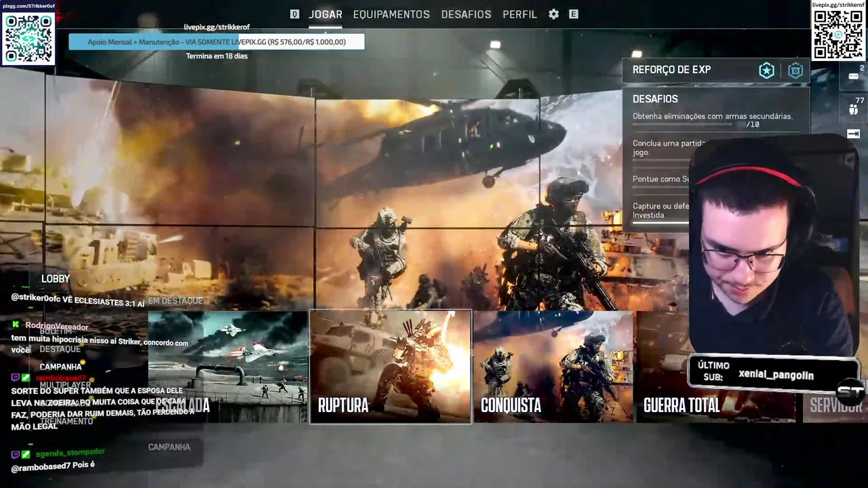Screen dimensions: 868x488
Task: Open the SERVIDOR tile at the row's end
Action: point(835,405)
